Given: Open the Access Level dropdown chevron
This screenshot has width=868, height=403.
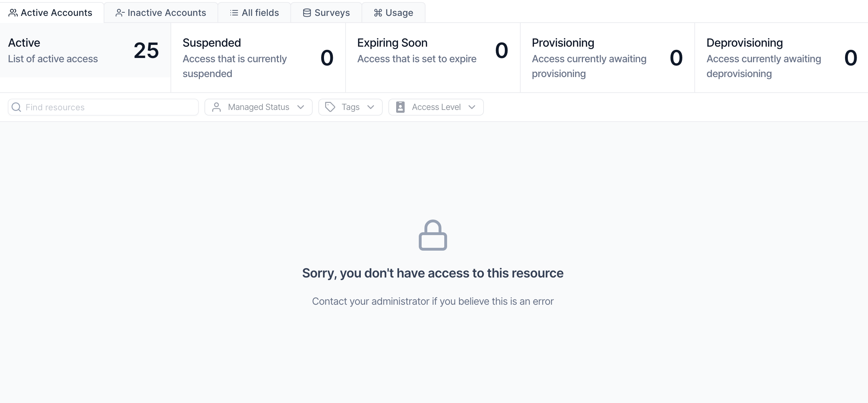Looking at the screenshot, I should click(471, 107).
